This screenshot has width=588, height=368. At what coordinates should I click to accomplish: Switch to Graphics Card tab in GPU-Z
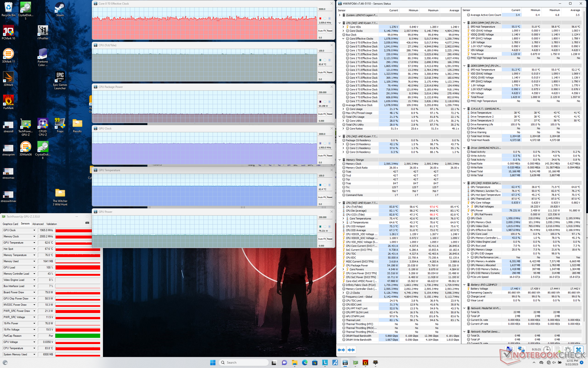(10, 224)
